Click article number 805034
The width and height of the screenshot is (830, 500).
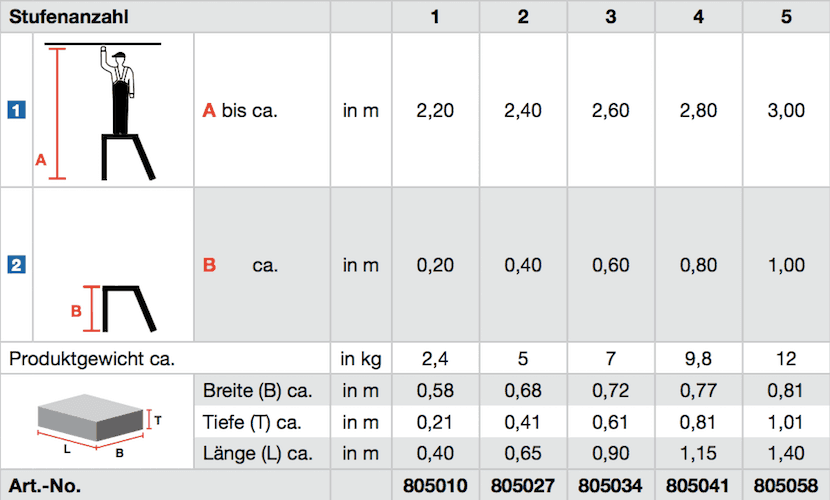pos(610,486)
